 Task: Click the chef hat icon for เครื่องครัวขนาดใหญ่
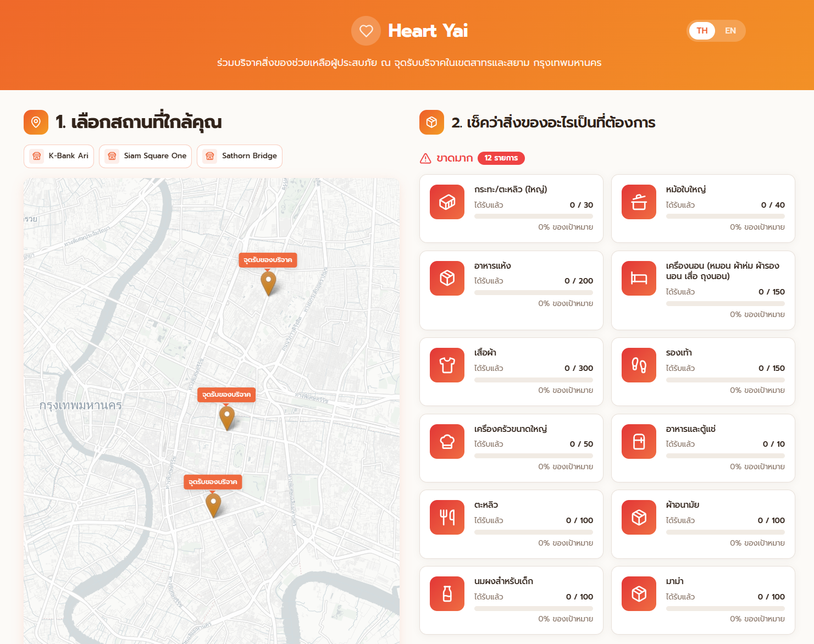click(447, 441)
